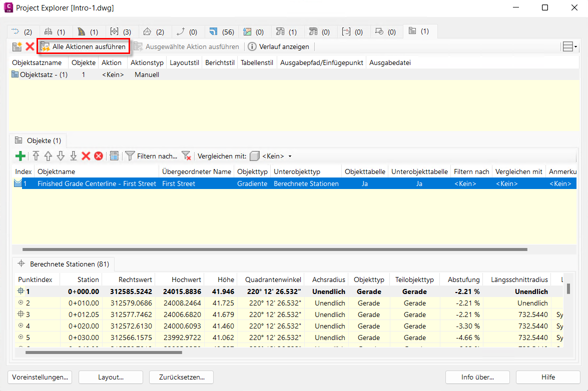Click the Info über... button

click(x=477, y=377)
